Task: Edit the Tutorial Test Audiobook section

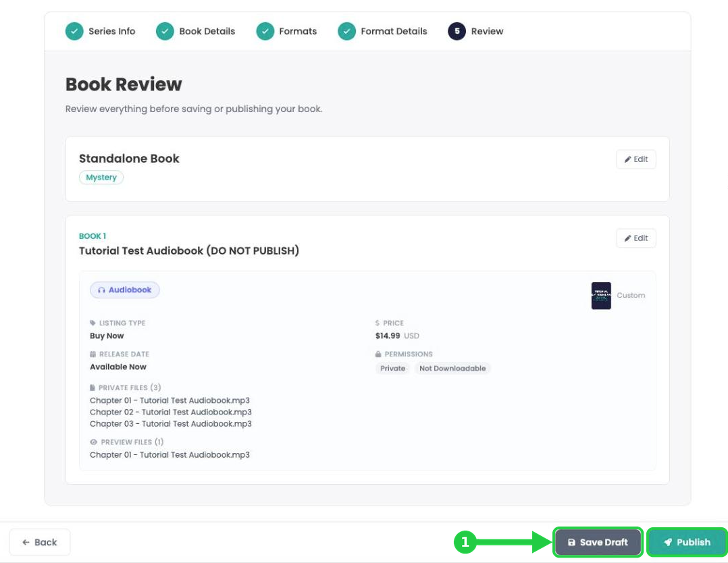Action: [x=636, y=238]
